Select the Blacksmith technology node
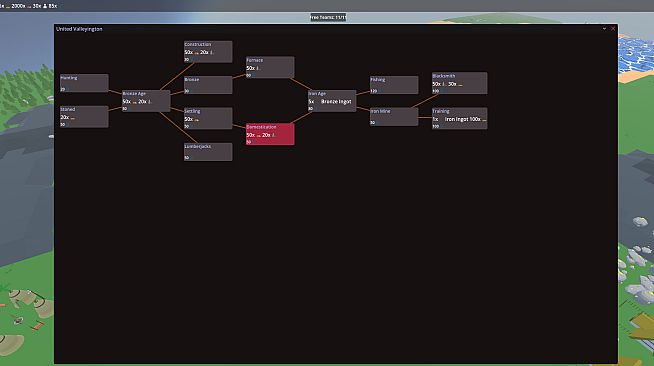 tap(459, 83)
